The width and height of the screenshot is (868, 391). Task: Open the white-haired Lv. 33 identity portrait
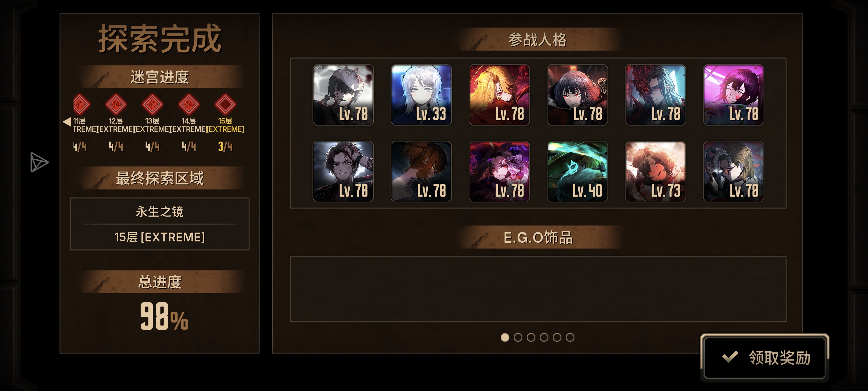[421, 95]
